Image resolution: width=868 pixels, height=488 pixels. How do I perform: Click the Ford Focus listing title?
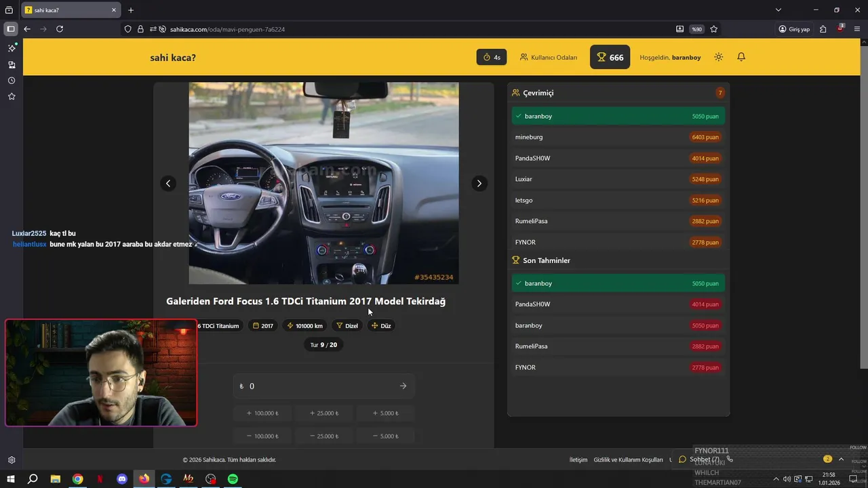click(306, 301)
